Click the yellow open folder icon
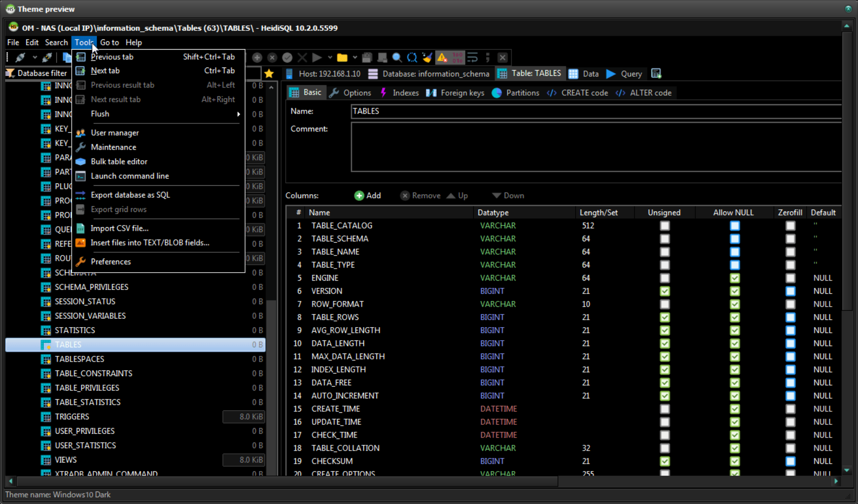 click(342, 57)
